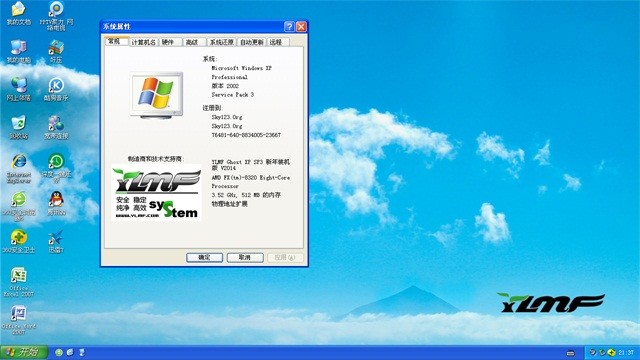Open the Broadband Connection (宽带连接) shortcut
Screen dimensions: 640x360
coord(56,127)
